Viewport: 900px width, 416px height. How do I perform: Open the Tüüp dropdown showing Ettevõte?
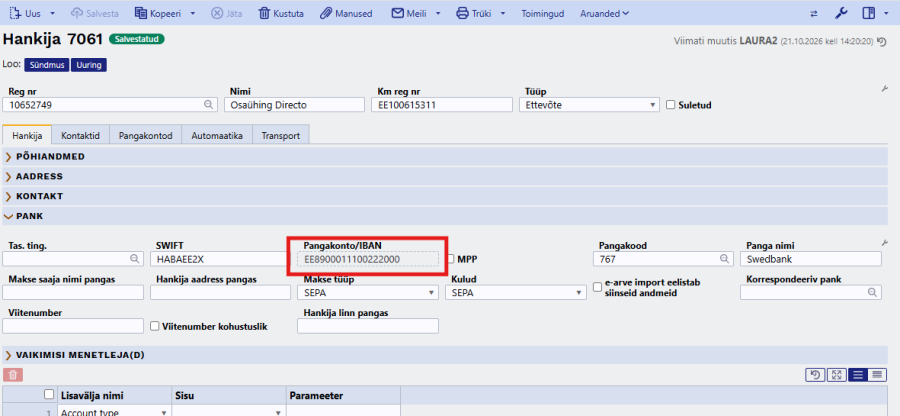point(589,105)
